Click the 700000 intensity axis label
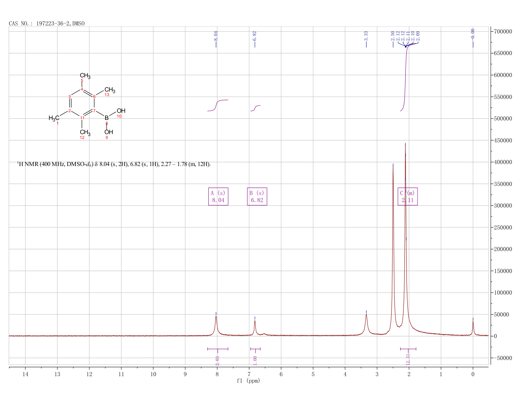The width and height of the screenshot is (532, 411). 503,32
